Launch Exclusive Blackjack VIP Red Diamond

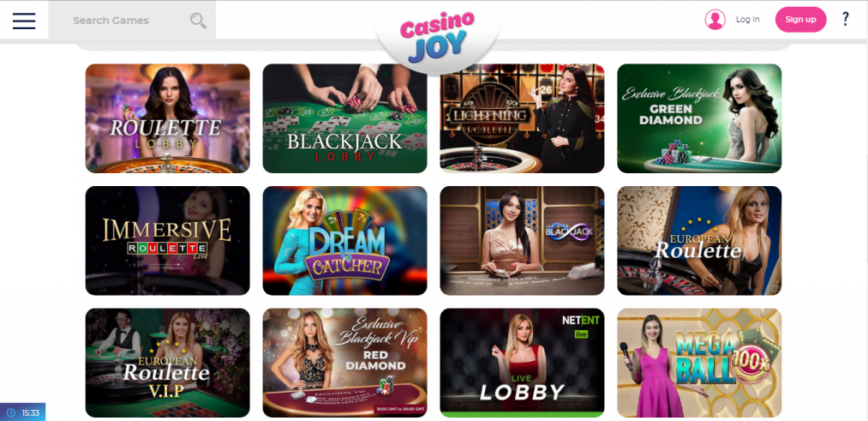click(x=344, y=363)
